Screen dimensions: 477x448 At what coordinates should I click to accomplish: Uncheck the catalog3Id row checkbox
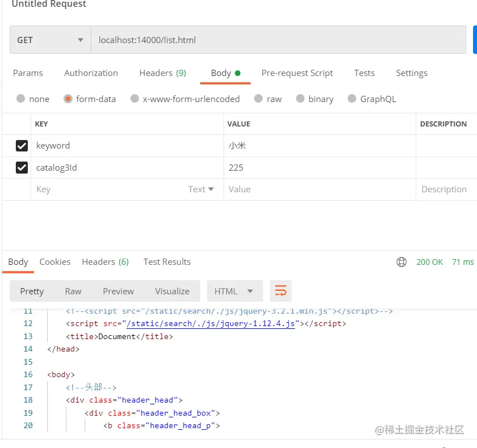(22, 168)
